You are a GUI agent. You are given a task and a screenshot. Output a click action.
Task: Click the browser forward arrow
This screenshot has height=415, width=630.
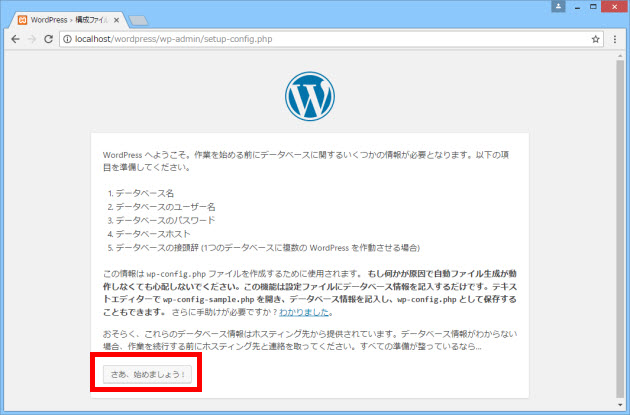coord(32,39)
